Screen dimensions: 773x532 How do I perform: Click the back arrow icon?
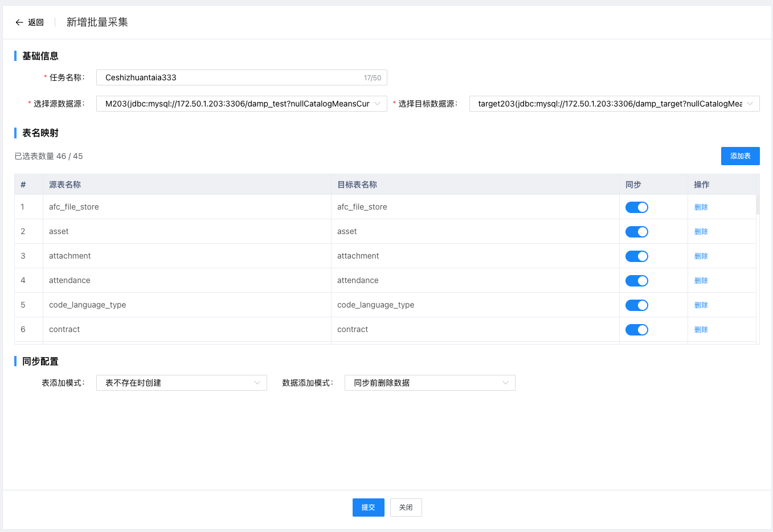[x=19, y=22]
